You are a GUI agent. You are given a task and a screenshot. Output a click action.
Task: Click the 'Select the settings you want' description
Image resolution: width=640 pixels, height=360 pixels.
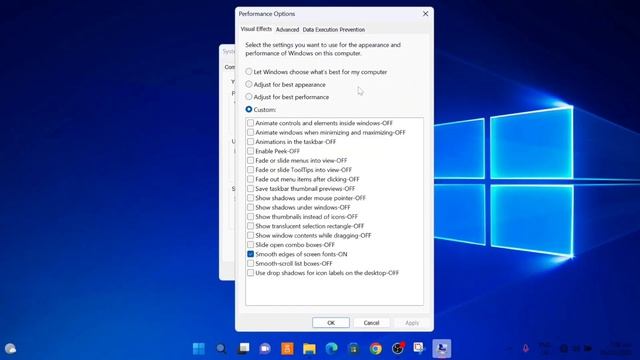(323, 49)
